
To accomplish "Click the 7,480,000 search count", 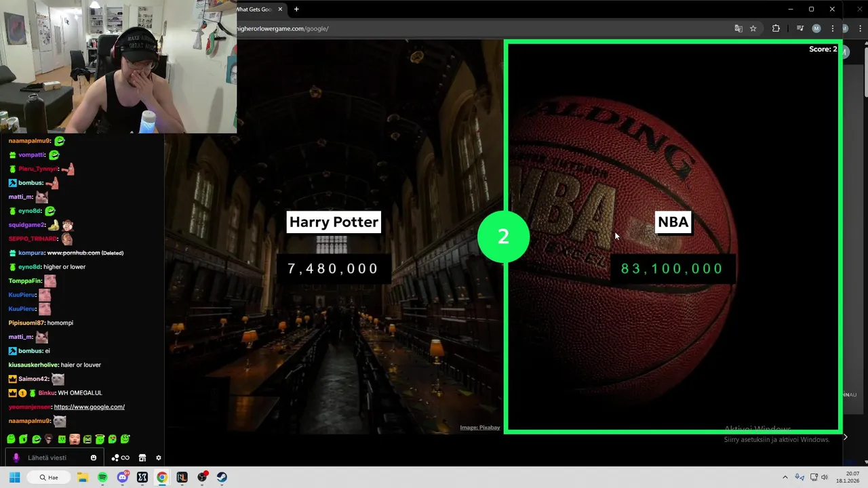I will coord(333,268).
